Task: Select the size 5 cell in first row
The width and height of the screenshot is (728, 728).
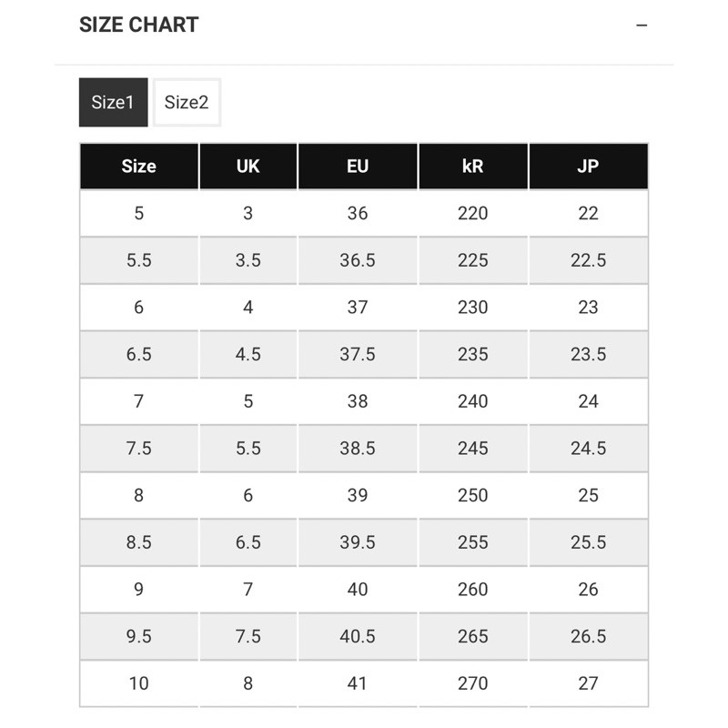Action: pos(138,214)
